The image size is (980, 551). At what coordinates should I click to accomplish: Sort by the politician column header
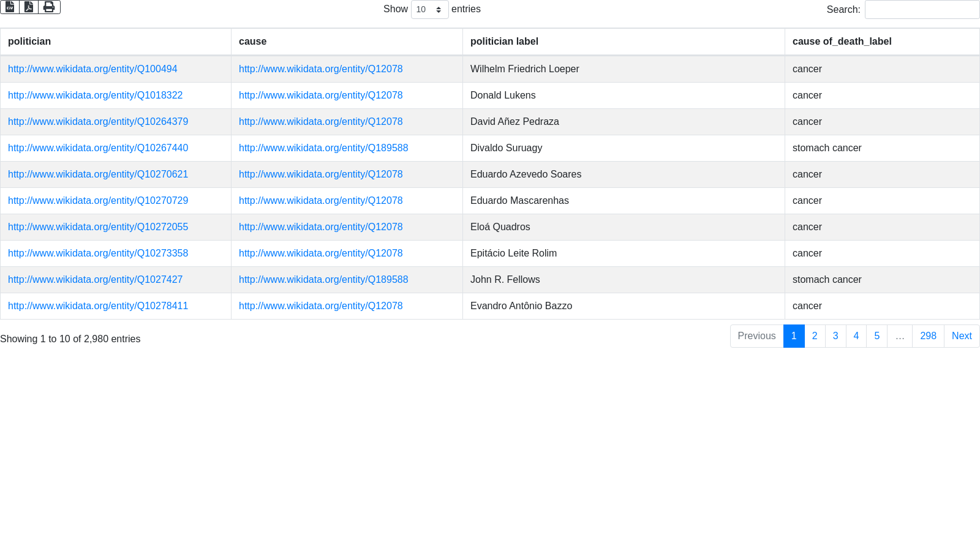(x=116, y=42)
